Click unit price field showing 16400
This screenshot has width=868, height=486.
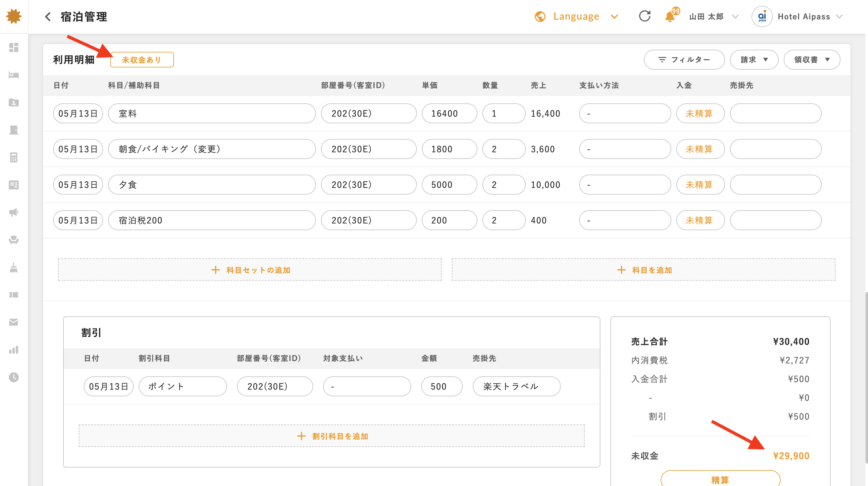click(449, 113)
